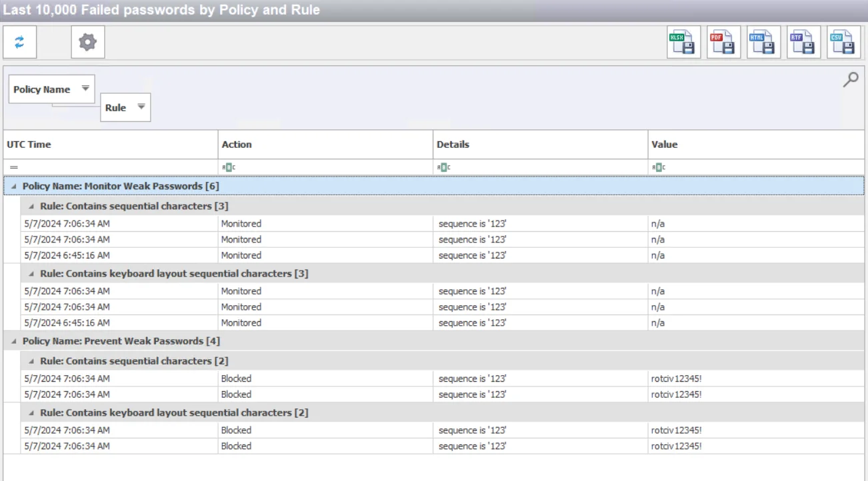Open the settings gear button

[88, 43]
